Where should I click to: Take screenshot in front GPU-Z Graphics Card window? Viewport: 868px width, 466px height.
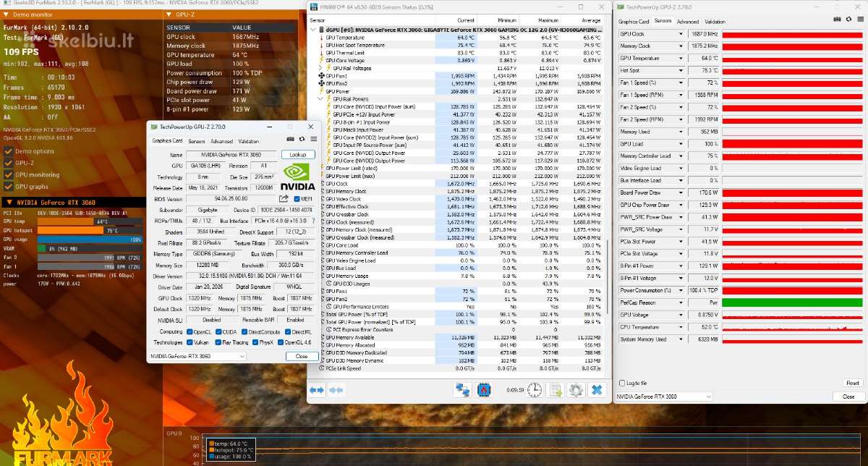point(290,139)
